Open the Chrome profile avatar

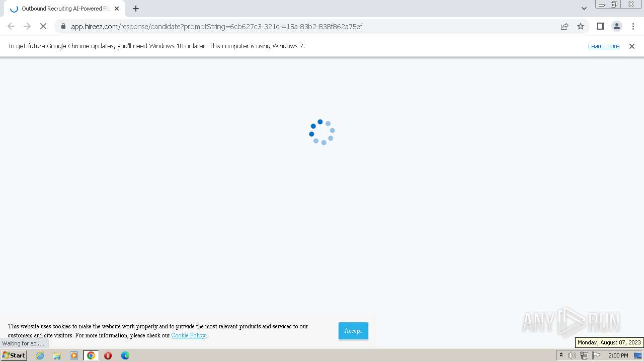616,26
